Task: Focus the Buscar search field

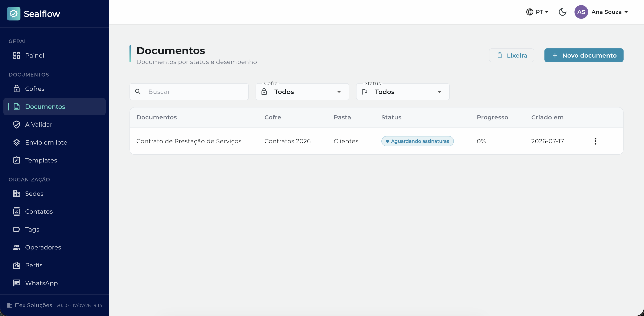Action: click(x=189, y=92)
